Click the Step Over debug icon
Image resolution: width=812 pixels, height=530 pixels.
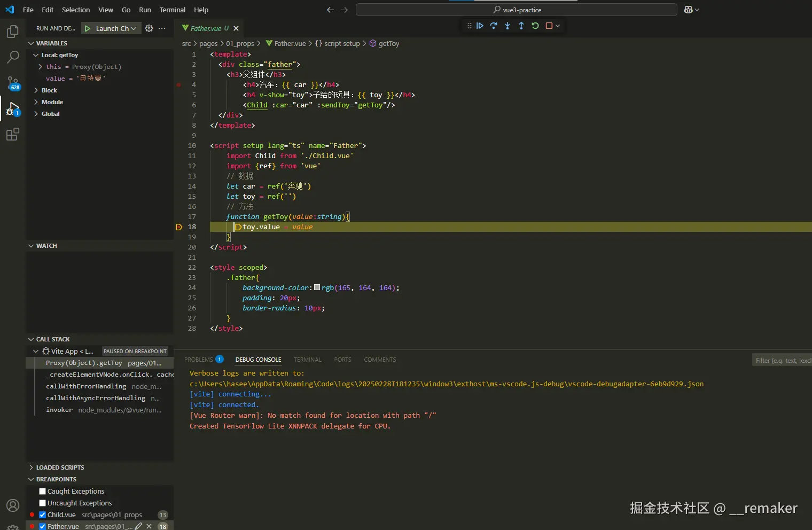pos(494,26)
